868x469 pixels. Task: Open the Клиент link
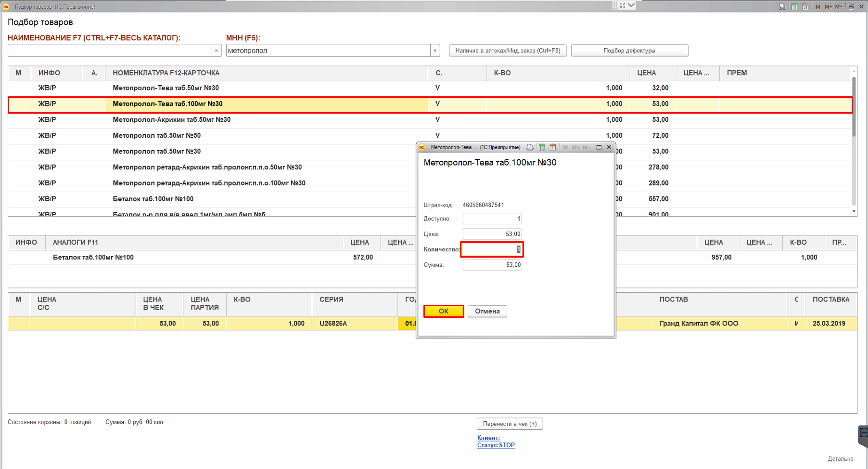(x=488, y=438)
